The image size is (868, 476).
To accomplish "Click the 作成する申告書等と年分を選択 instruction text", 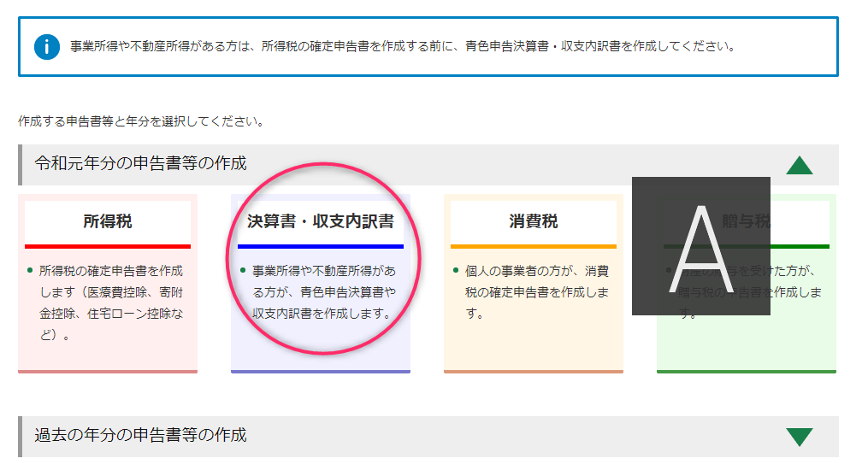I will [140, 120].
